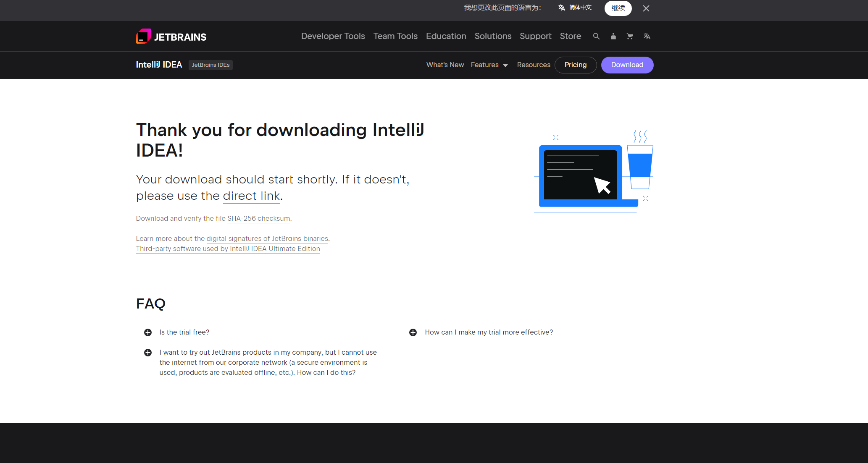Open the shopping cart icon
This screenshot has width=868, height=463.
point(630,37)
